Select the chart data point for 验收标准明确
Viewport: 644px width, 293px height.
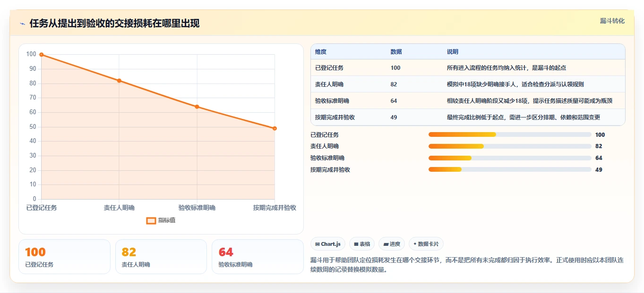click(197, 107)
